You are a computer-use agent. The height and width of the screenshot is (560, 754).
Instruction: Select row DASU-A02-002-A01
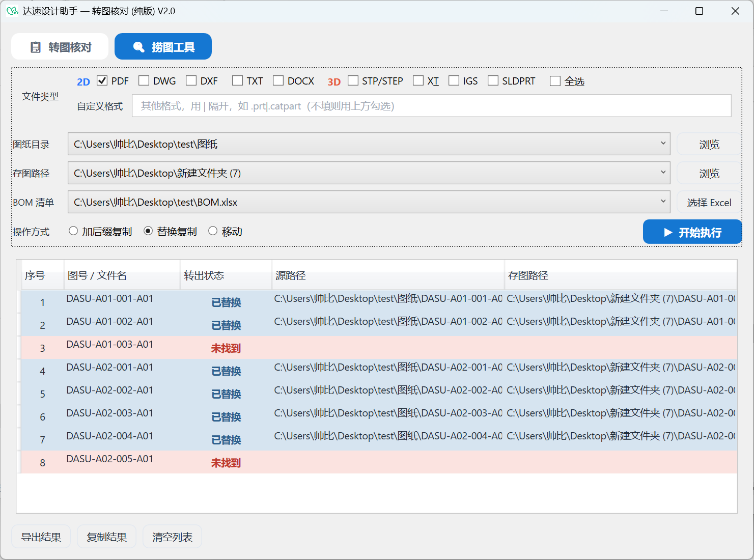[x=379, y=394]
